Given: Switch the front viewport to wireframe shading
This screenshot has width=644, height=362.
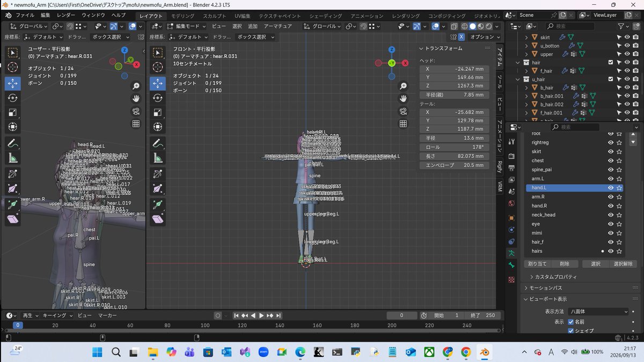Looking at the screenshot, I should pyautogui.click(x=465, y=26).
